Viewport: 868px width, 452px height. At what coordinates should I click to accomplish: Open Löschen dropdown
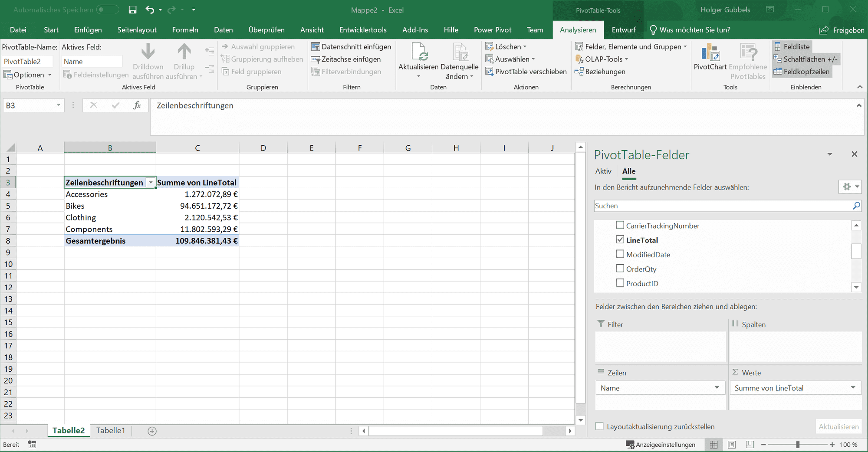click(506, 46)
